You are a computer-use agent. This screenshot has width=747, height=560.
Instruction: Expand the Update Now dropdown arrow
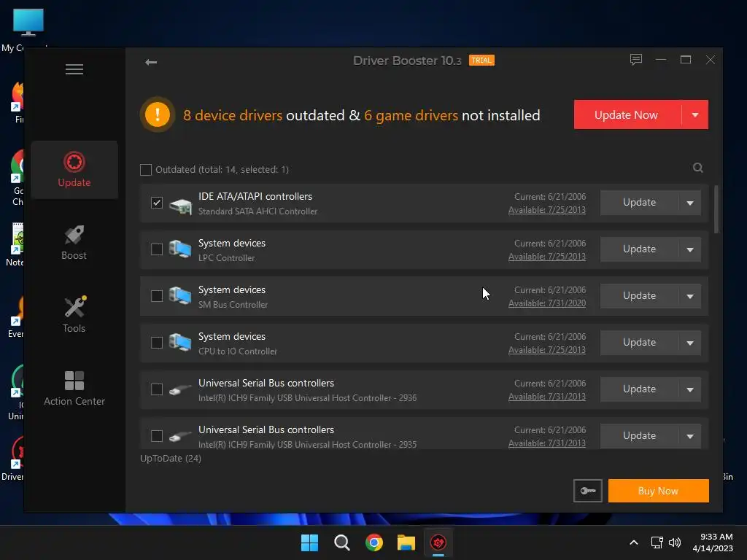point(695,114)
